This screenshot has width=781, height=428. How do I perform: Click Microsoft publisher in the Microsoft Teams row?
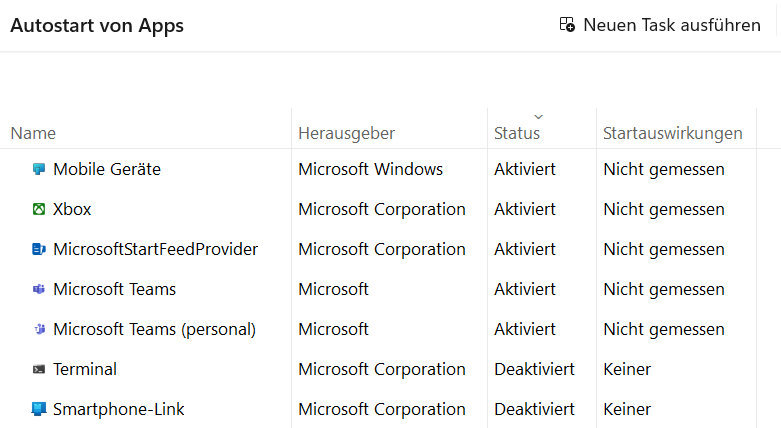(x=333, y=289)
